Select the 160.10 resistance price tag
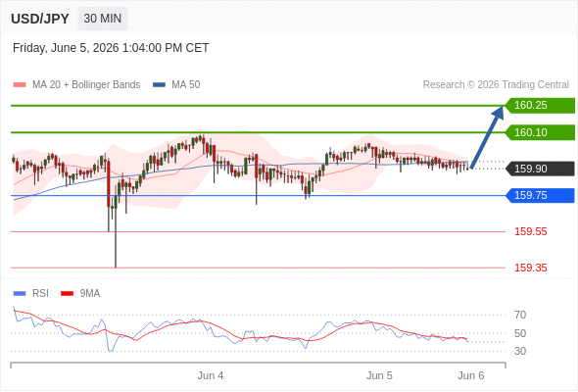 [540, 132]
